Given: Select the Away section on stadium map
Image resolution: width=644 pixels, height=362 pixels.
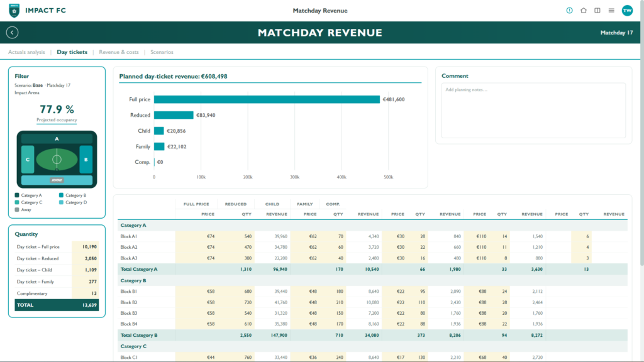Looking at the screenshot, I should coord(57,180).
